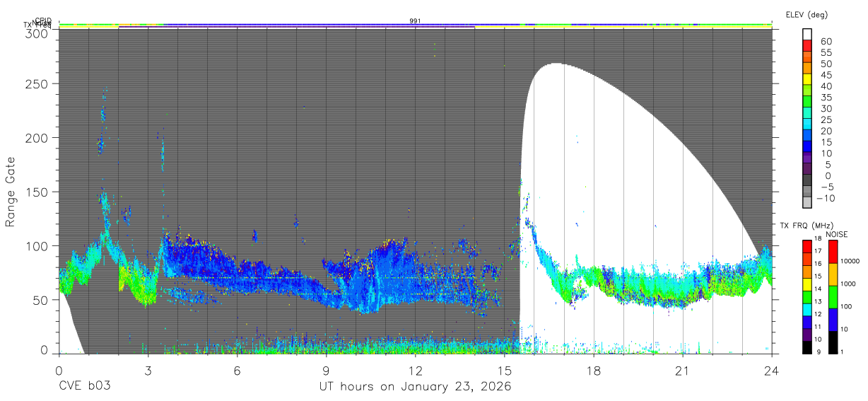Click the Range Gate y-axis title
The height and width of the screenshot is (401, 868).
11,191
